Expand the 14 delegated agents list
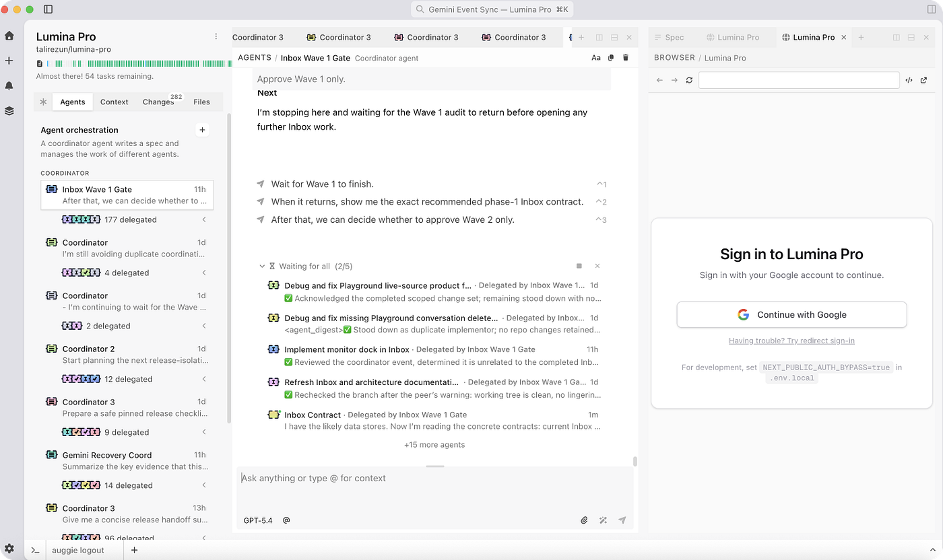943x560 pixels. (x=204, y=485)
